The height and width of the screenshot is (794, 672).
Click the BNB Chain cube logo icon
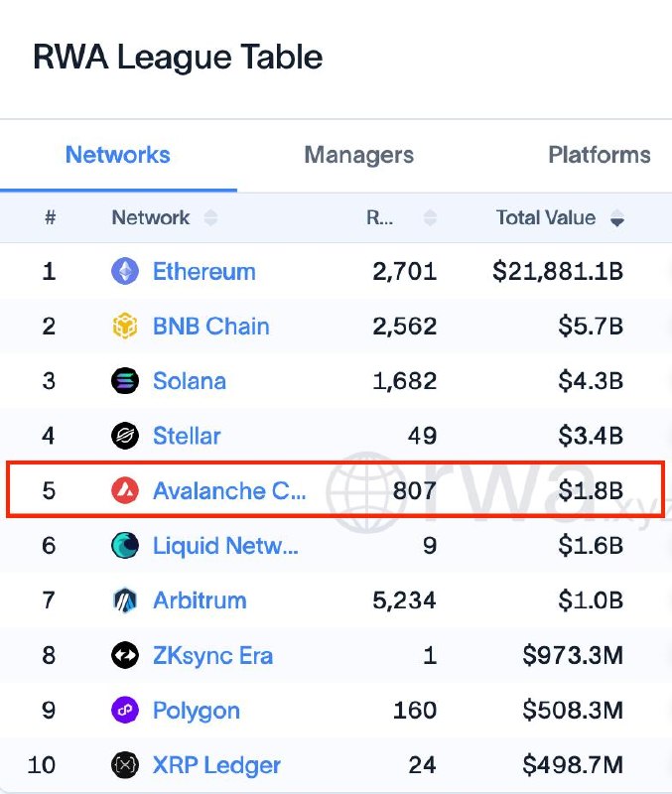(125, 326)
